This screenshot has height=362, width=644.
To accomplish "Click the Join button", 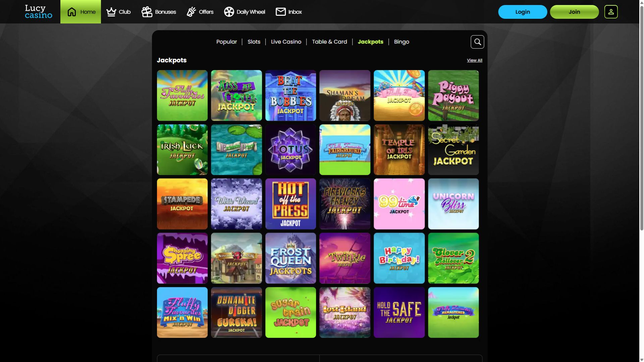I will pos(574,12).
